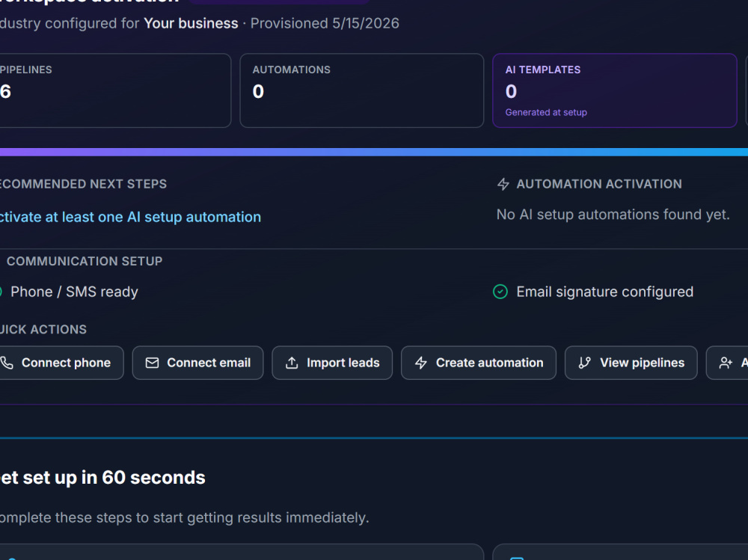This screenshot has height=560, width=748.
Task: Click the add-user icon button
Action: [x=727, y=363]
